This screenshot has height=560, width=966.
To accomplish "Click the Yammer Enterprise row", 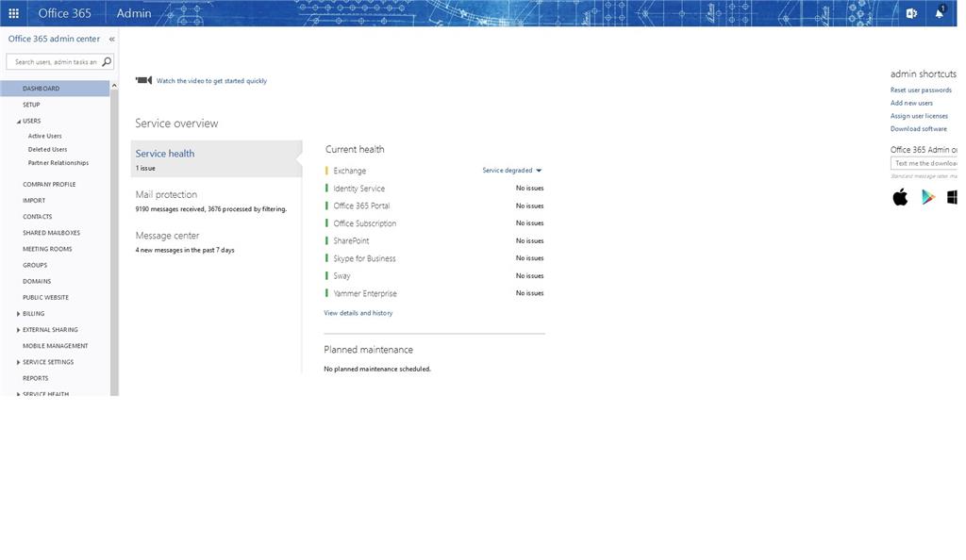I will point(434,293).
